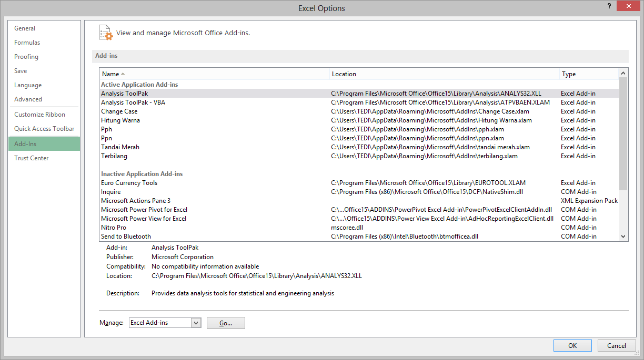Select the Hitung Warna add-in row
The height and width of the screenshot is (360, 644).
click(359, 120)
